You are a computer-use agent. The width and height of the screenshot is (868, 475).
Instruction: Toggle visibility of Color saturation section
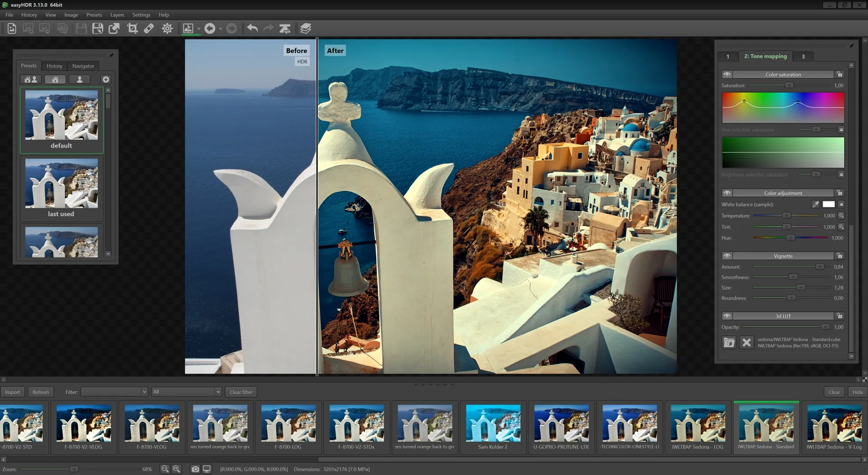tap(727, 74)
